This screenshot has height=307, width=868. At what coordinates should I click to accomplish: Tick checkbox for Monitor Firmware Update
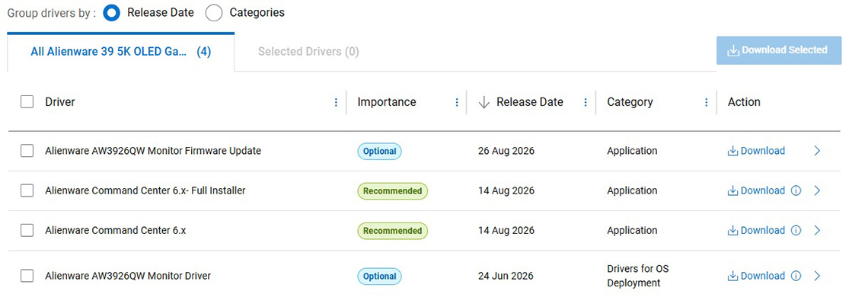tap(27, 151)
